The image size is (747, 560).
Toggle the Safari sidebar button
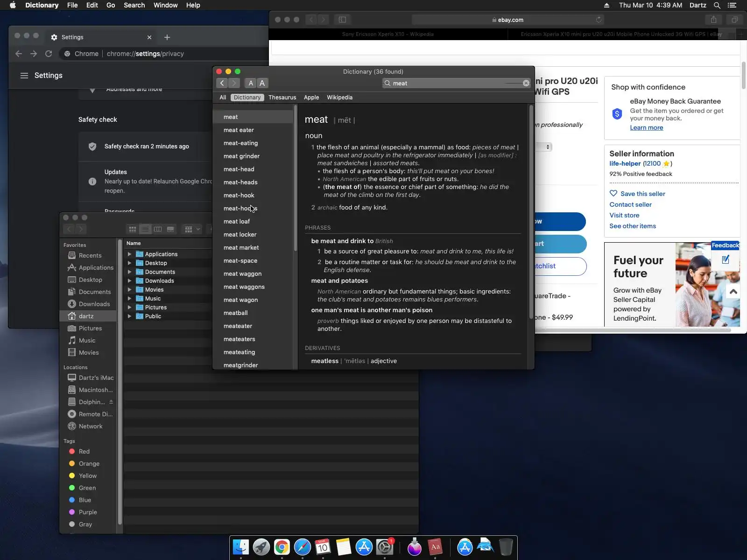342,20
